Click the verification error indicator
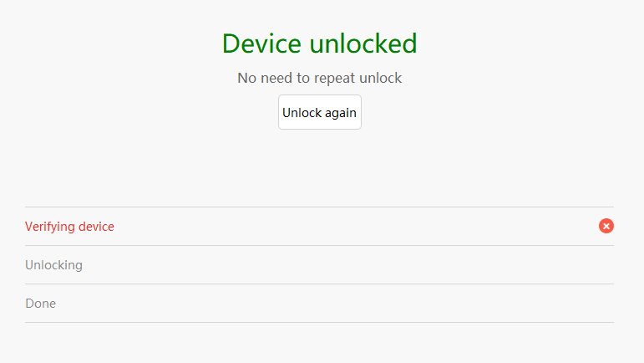644x363 pixels. point(606,226)
